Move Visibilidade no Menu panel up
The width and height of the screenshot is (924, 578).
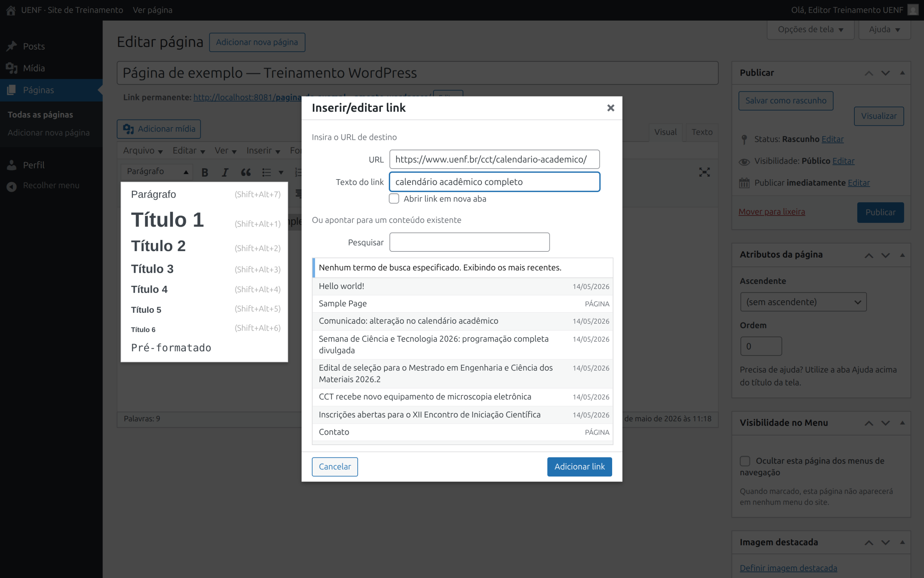(869, 423)
